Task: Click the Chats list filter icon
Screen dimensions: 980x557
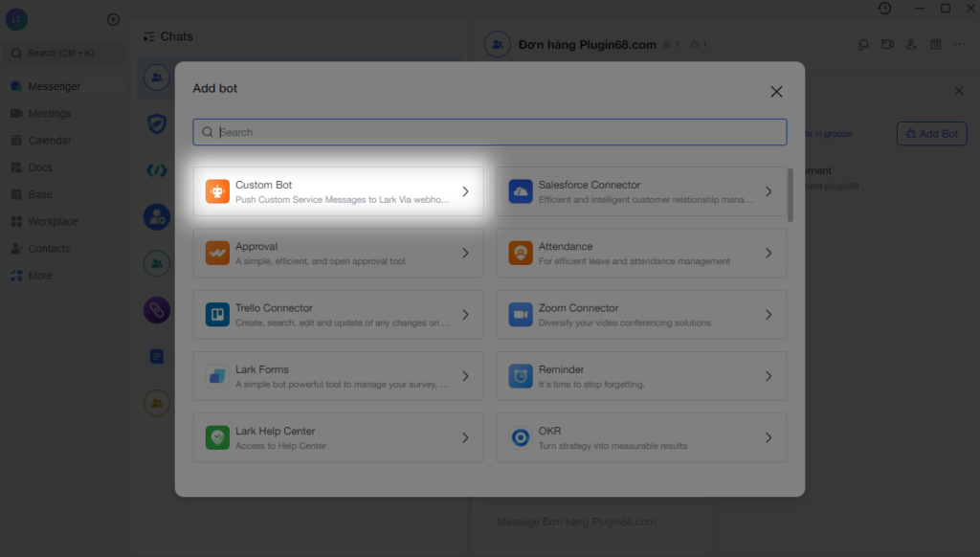Action: point(148,37)
